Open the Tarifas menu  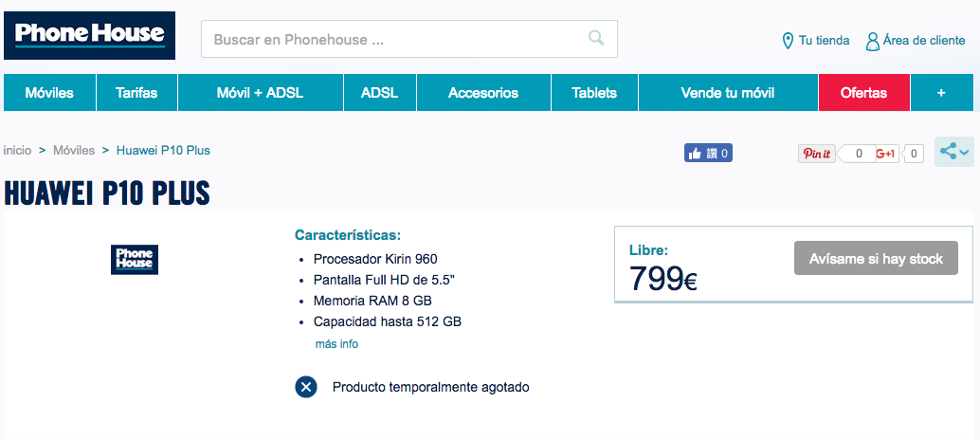(136, 93)
